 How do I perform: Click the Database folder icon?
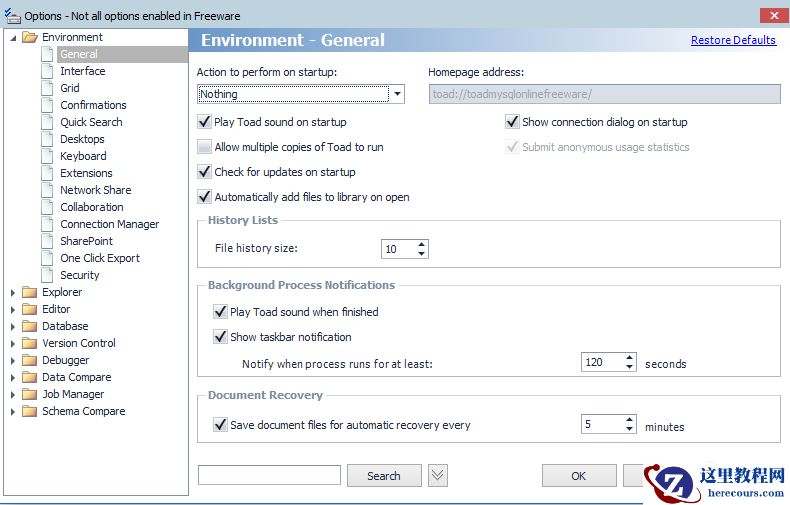tap(30, 327)
